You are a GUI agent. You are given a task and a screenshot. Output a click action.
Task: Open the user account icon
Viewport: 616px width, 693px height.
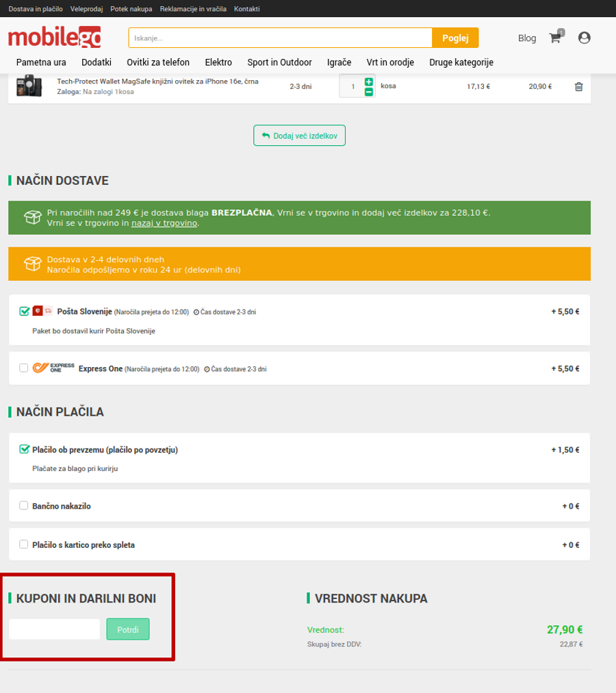(x=584, y=38)
